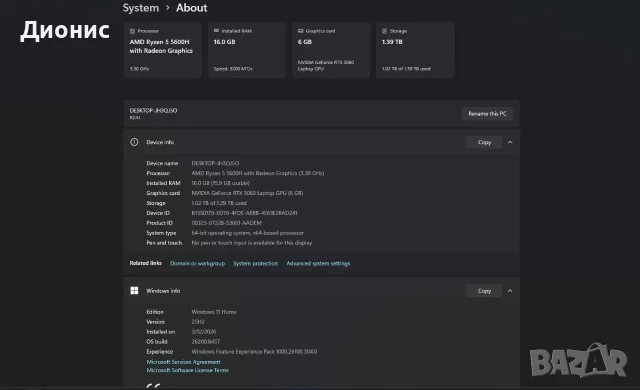Select the NVIDIA GeForce RTX 3060 Laptop GPU row value
The height and width of the screenshot is (390, 640).
247,193
